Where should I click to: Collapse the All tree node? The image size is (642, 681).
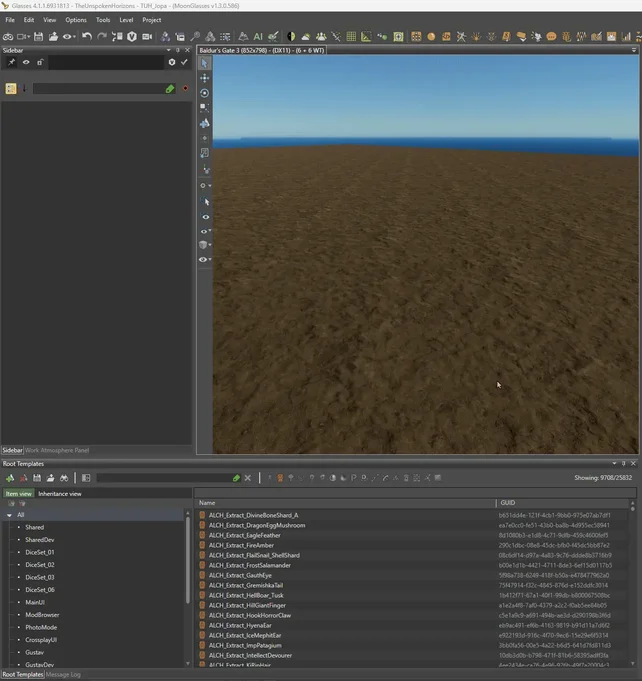pos(9,515)
